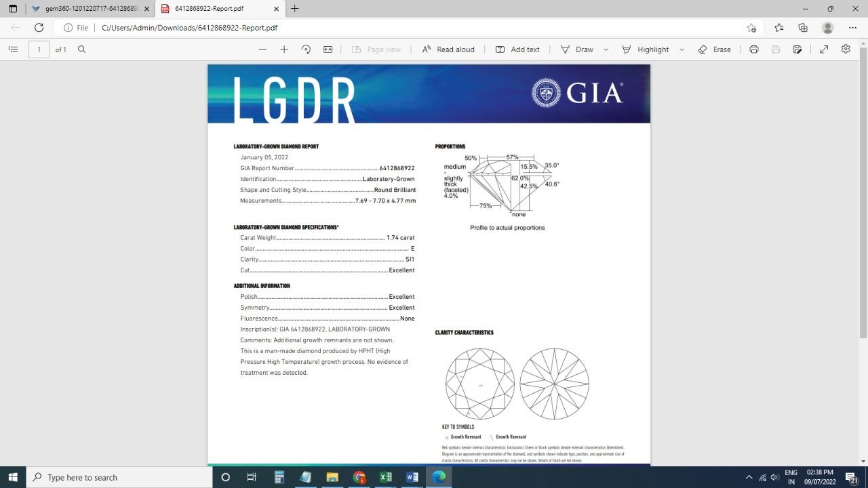Open Collections panel

(x=803, y=28)
